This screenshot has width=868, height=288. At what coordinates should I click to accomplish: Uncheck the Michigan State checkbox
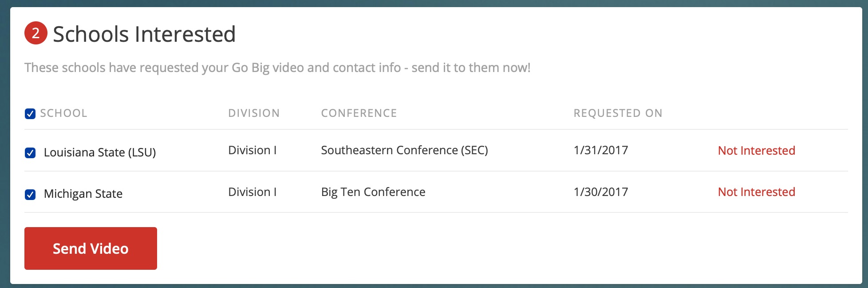pyautogui.click(x=30, y=194)
